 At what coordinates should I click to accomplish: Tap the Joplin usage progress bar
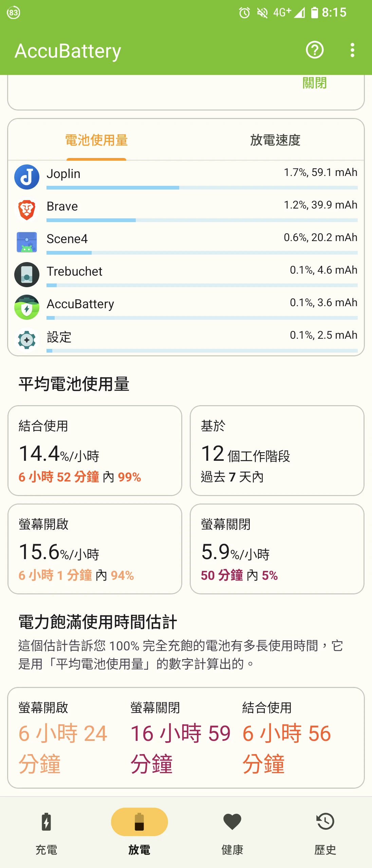pos(202,188)
